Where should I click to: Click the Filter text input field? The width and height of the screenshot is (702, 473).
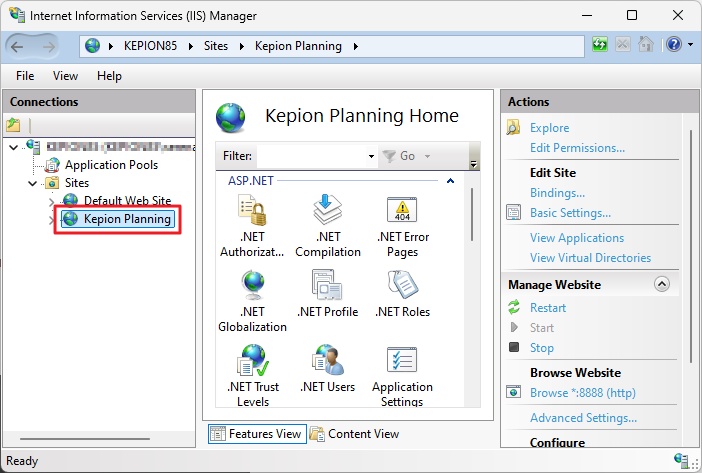pos(312,156)
